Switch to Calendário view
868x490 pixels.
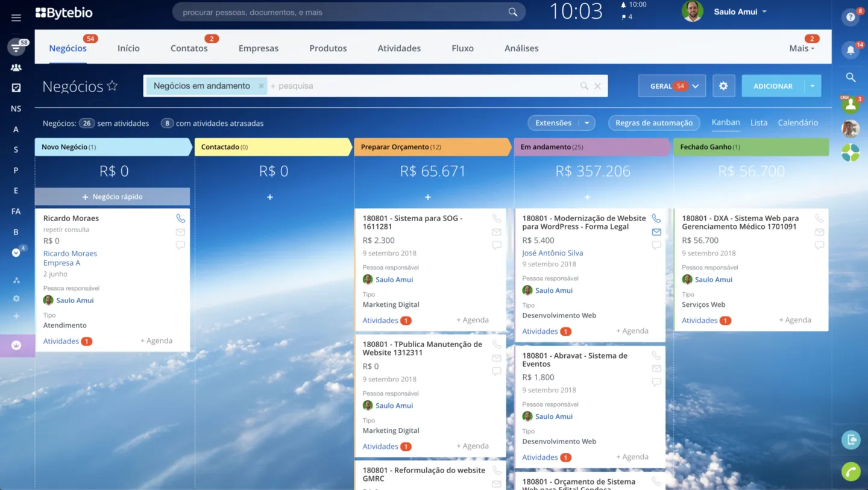(x=798, y=123)
